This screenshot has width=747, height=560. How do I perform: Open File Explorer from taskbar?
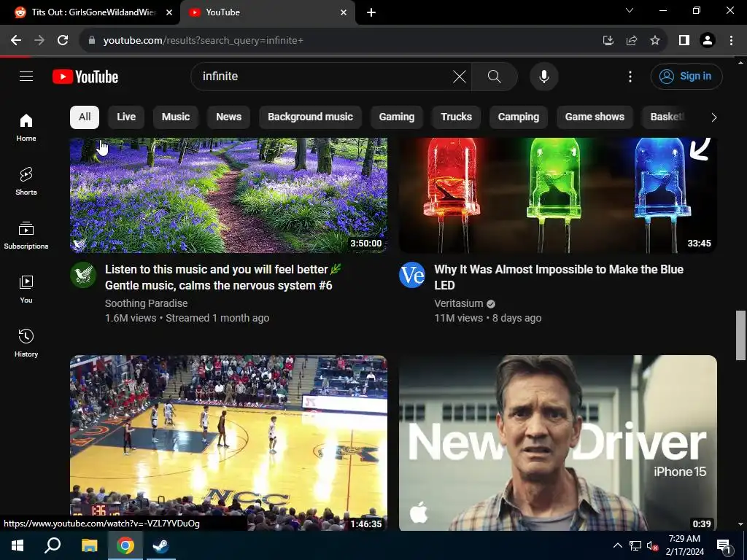pyautogui.click(x=89, y=545)
